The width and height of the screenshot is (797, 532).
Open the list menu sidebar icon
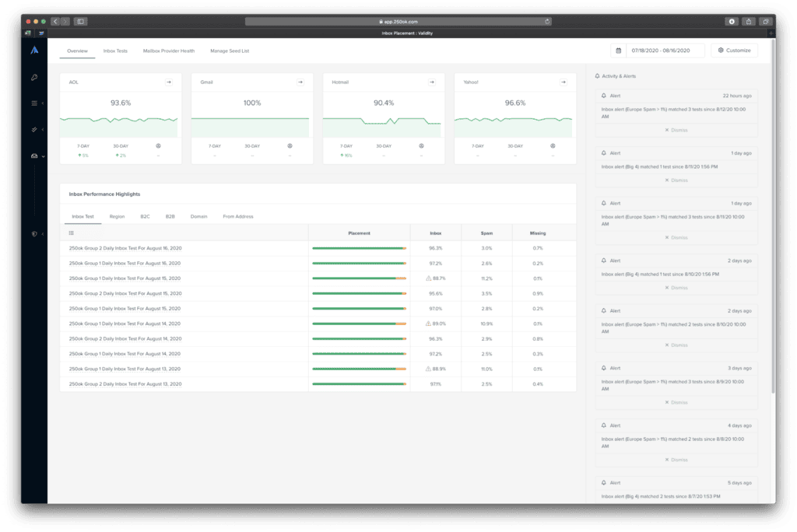[x=34, y=103]
